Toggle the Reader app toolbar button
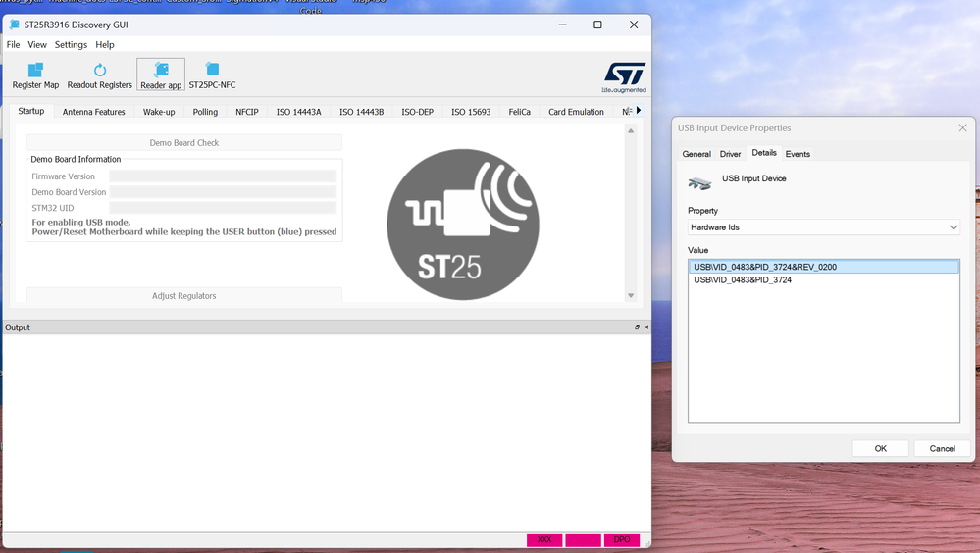This screenshot has height=553, width=980. coord(161,75)
